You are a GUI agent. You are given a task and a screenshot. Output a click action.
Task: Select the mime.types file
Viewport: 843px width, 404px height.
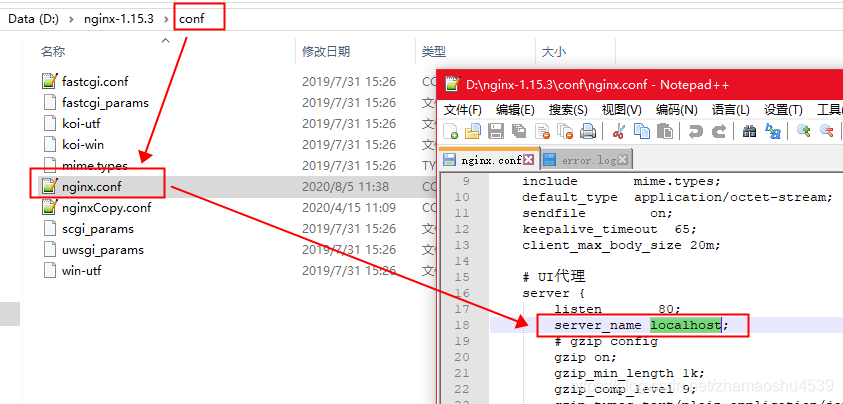[x=95, y=166]
